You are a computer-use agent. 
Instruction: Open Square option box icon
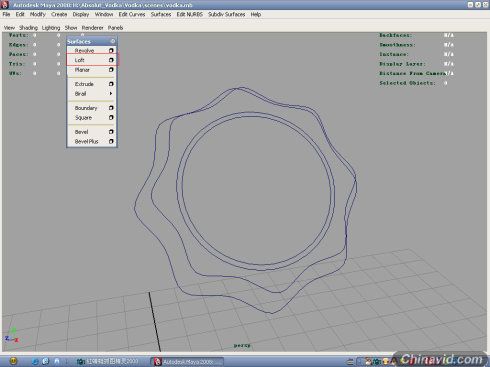[111, 118]
